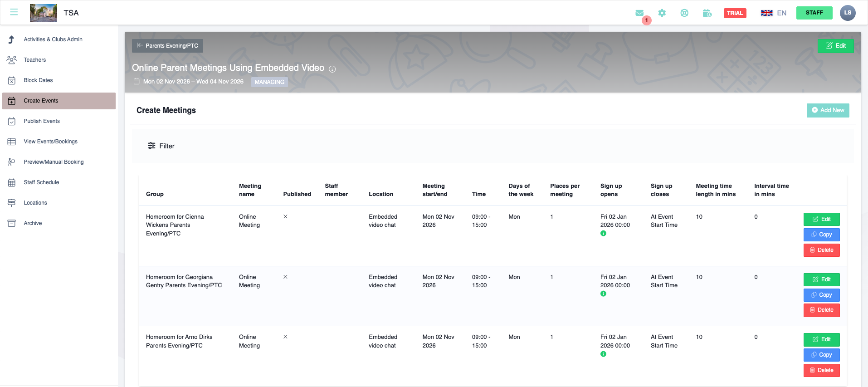This screenshot has height=387, width=868.
Task: Expand the Filter panel
Action: pos(161,146)
